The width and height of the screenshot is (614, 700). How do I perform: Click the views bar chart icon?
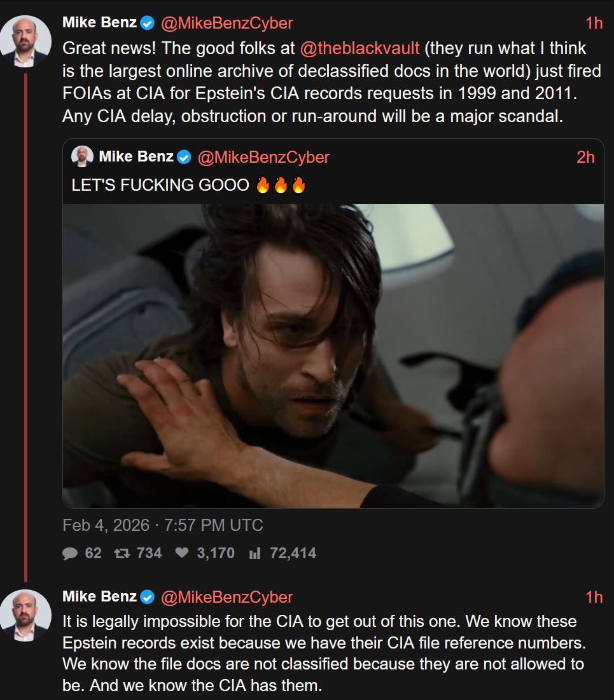255,553
